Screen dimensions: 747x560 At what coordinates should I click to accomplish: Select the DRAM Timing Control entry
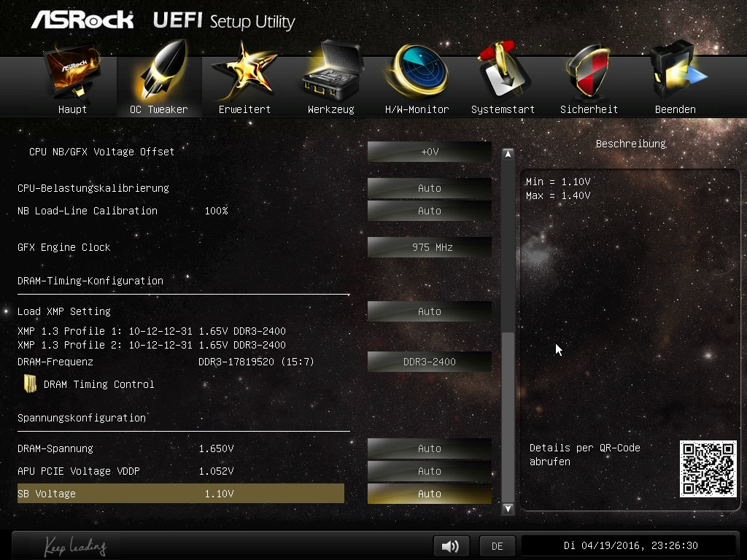(98, 384)
